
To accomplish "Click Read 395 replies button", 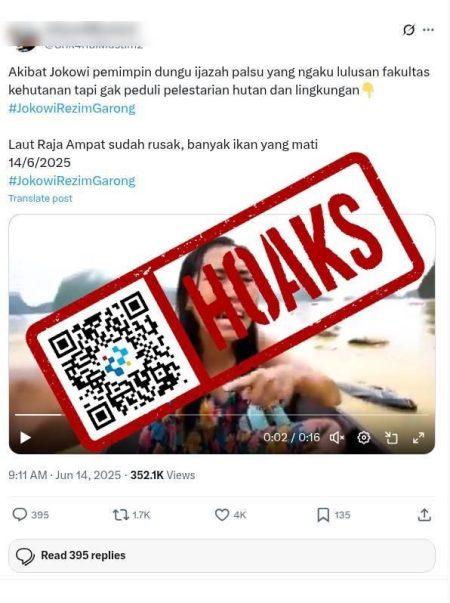I will click(222, 556).
